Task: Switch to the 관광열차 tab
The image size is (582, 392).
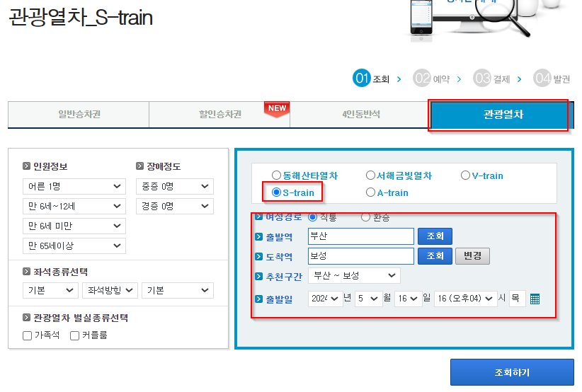Action: click(502, 115)
